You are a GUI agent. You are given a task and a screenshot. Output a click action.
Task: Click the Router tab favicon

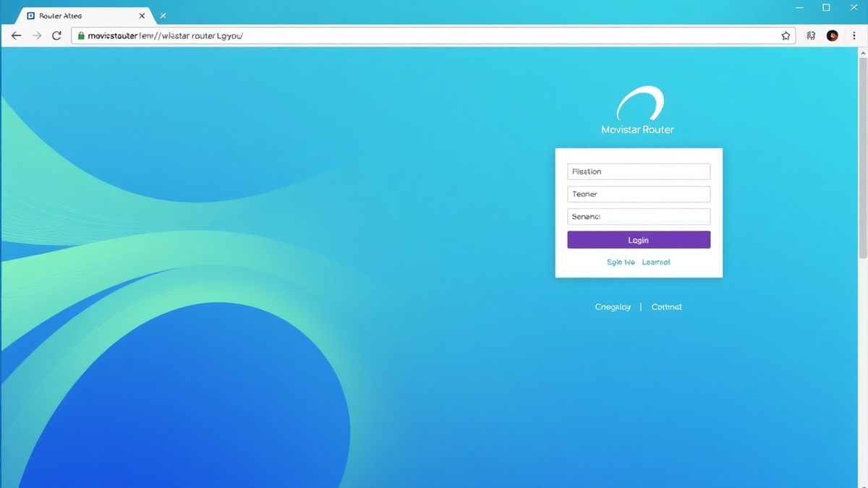[30, 15]
